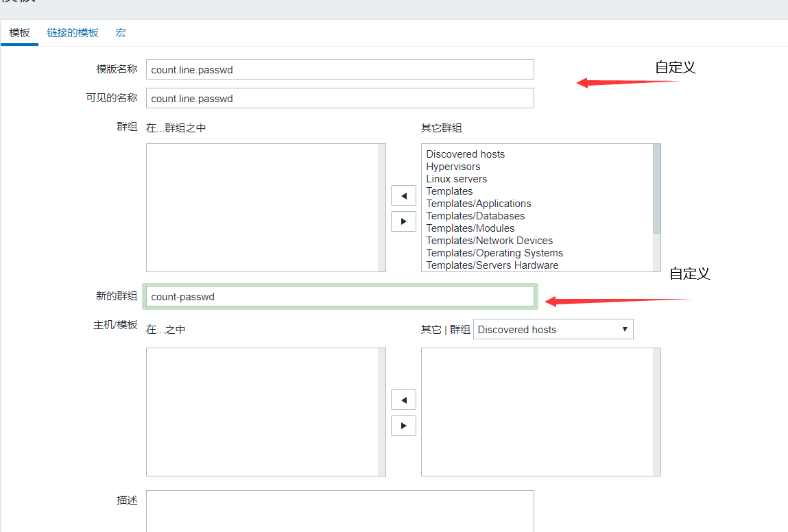
Task: Click the 在...之中 hosts list box
Action: pos(266,412)
